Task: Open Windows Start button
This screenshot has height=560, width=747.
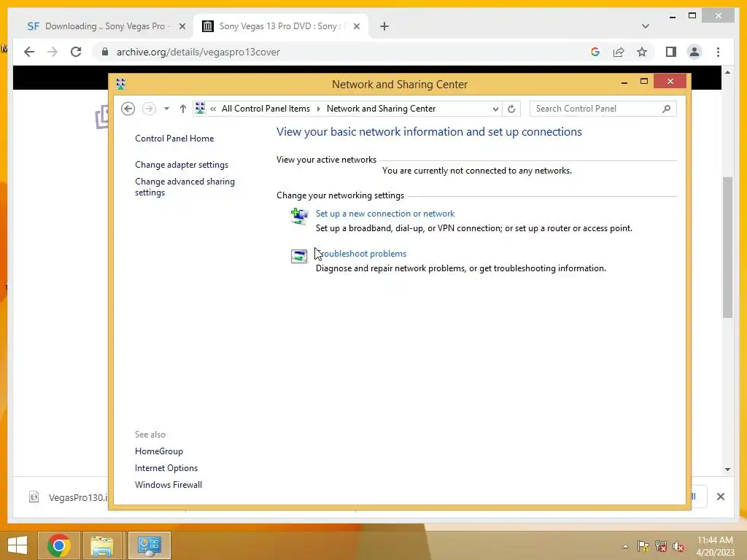Action: click(18, 545)
